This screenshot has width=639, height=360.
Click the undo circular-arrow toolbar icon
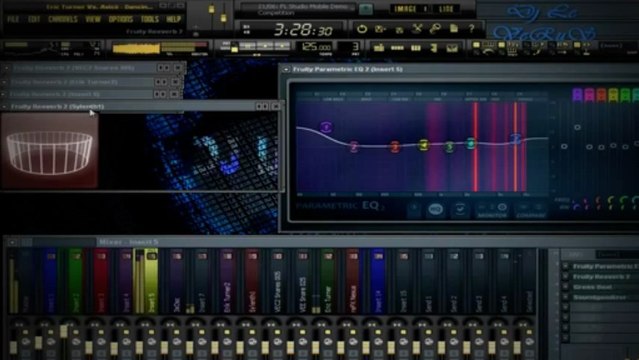click(362, 29)
